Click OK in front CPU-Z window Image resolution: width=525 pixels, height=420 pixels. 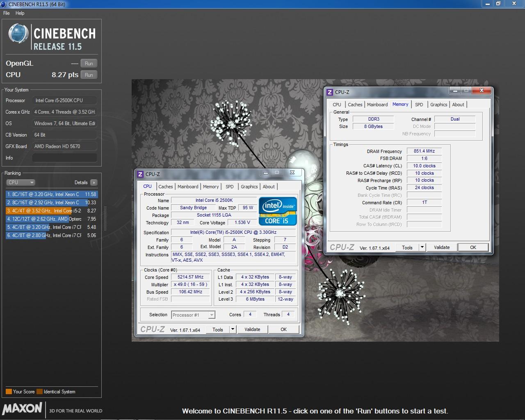283,329
